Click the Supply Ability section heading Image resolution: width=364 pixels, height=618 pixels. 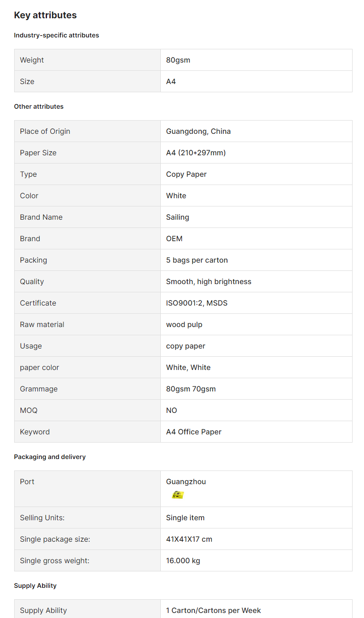click(35, 586)
